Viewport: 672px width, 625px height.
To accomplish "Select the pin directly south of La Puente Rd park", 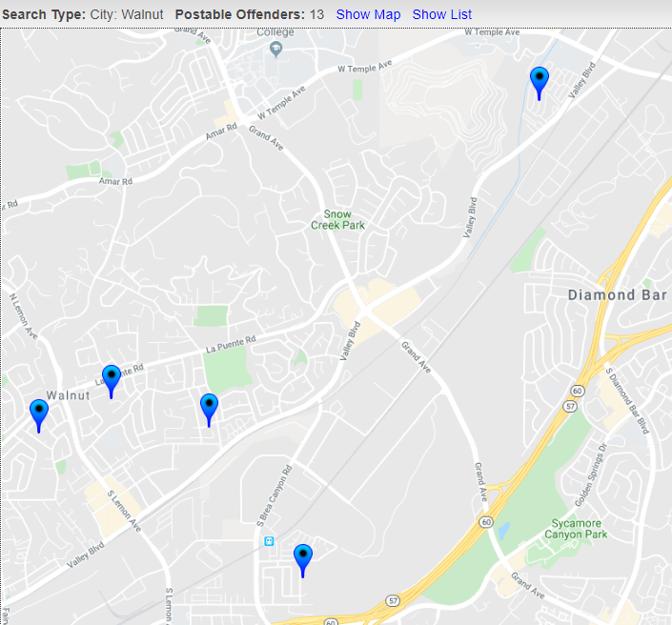I will pyautogui.click(x=209, y=407).
